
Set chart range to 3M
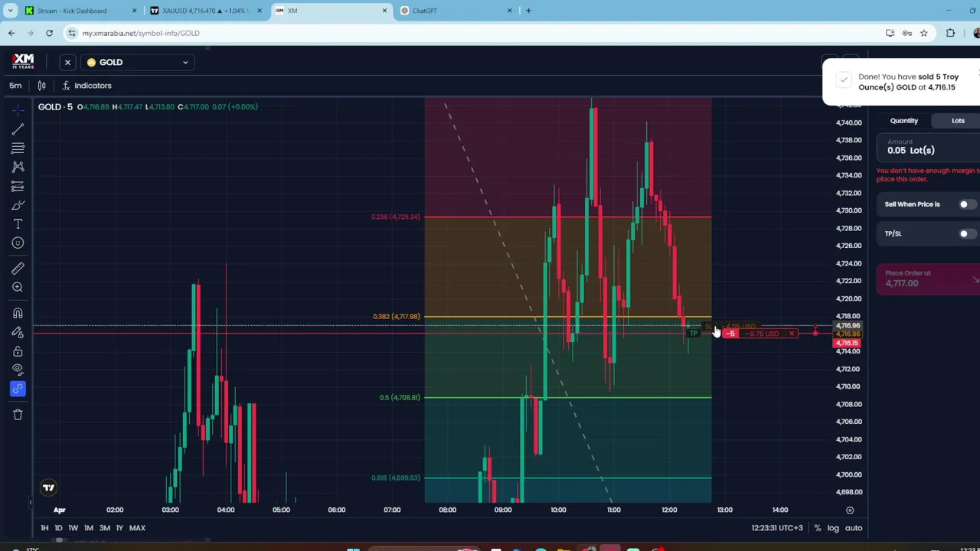click(x=105, y=528)
